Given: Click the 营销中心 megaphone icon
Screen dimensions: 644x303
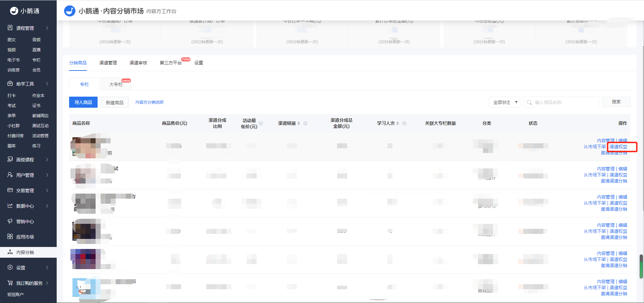Looking at the screenshot, I should pyautogui.click(x=10, y=221).
